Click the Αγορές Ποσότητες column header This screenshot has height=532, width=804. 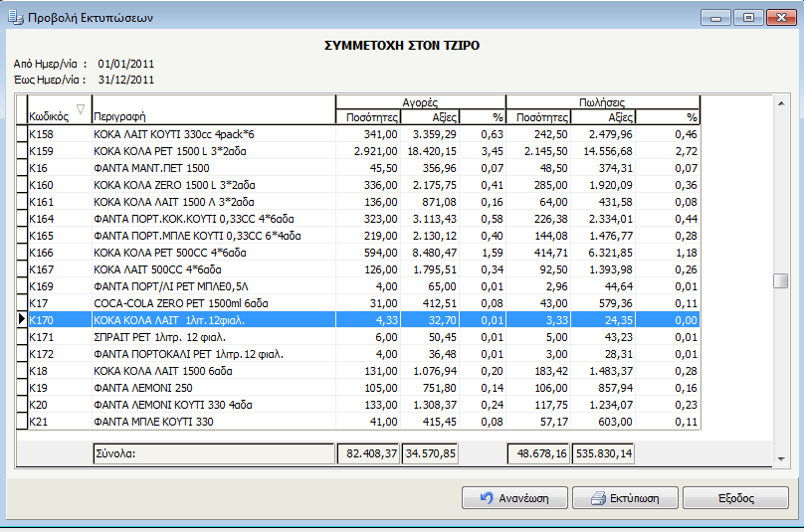pyautogui.click(x=368, y=117)
